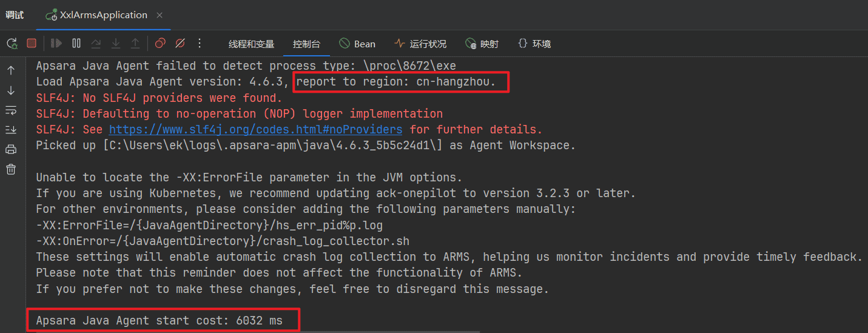868x333 pixels.
Task: Pause the program execution
Action: point(76,44)
